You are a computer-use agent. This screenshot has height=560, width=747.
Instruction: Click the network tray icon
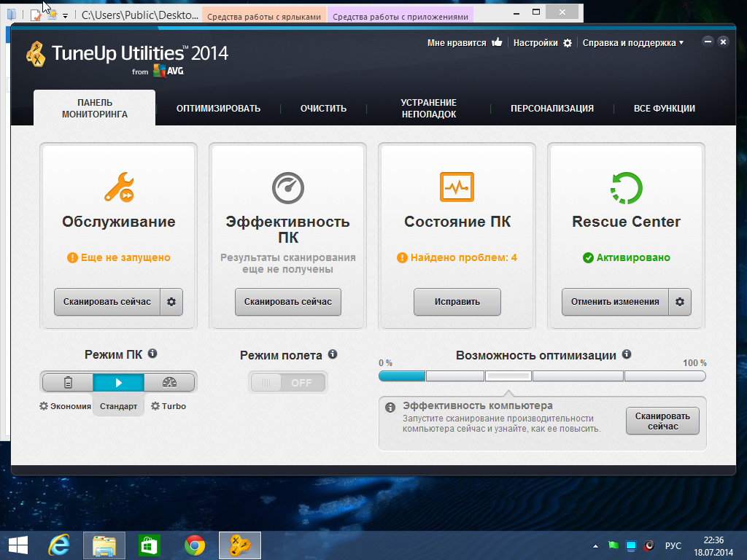click(x=631, y=545)
